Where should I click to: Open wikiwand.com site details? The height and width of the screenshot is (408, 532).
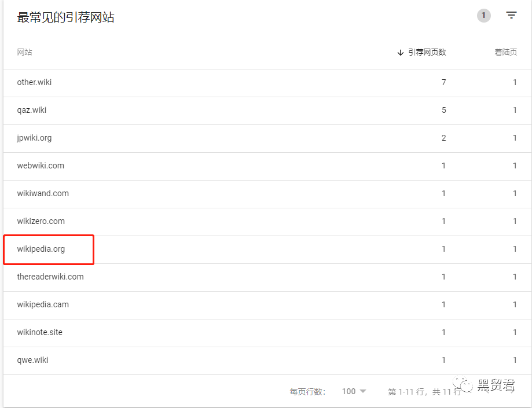tap(43, 193)
